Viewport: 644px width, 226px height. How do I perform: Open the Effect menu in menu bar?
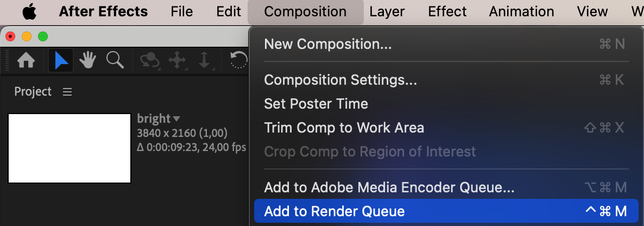(447, 11)
